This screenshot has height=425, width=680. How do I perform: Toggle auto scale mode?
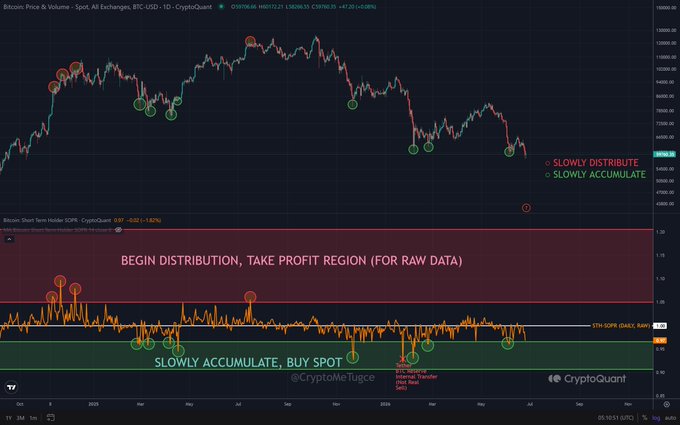(669, 418)
